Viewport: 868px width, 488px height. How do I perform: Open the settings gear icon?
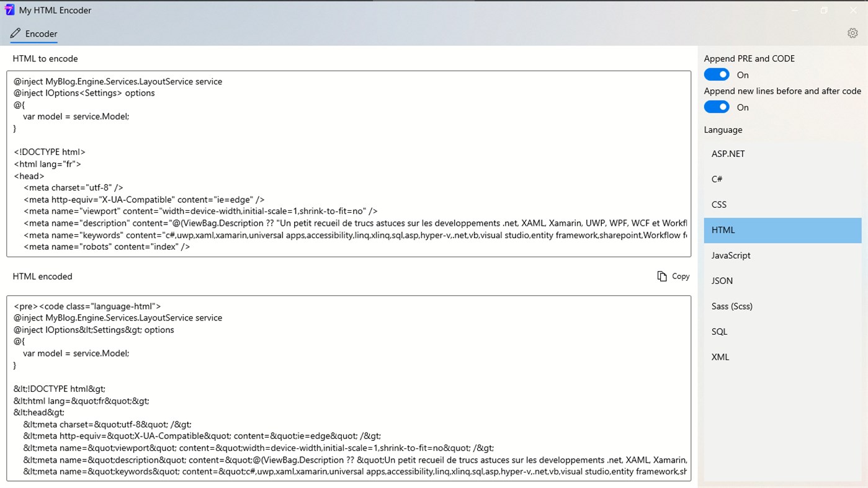click(852, 33)
